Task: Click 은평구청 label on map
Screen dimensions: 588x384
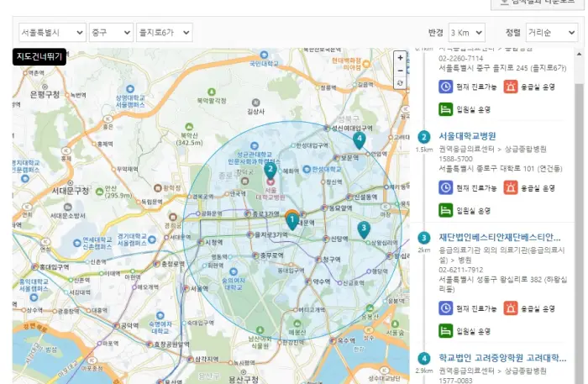Action: click(45, 94)
